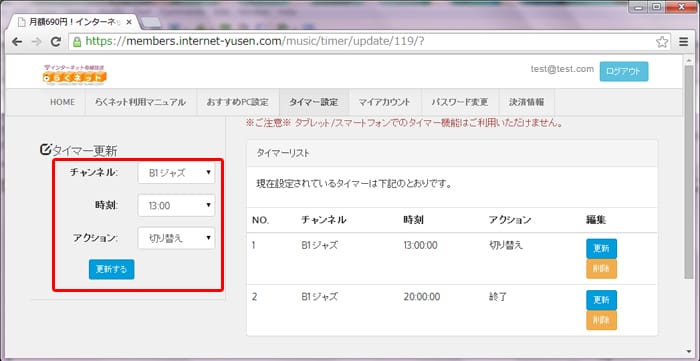Viewport: 700px width, 361px height.
Task: Click the 編集 column header
Action: tap(596, 220)
